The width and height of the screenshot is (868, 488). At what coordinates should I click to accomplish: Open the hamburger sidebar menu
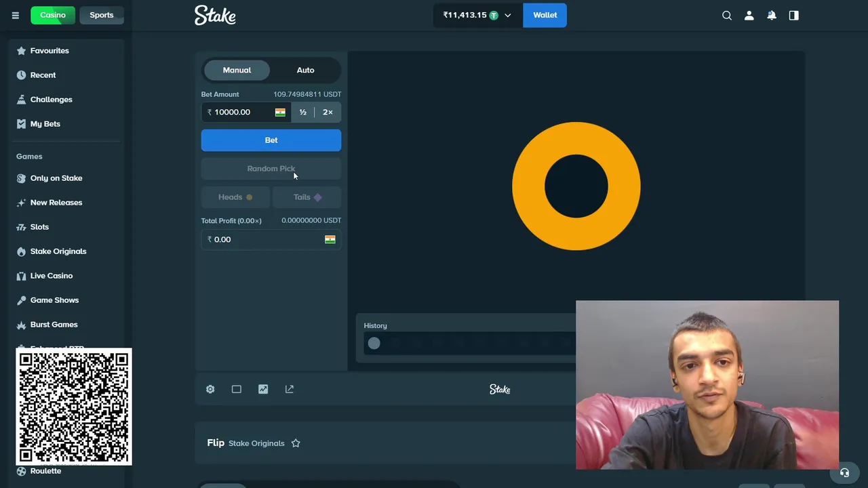(x=15, y=15)
